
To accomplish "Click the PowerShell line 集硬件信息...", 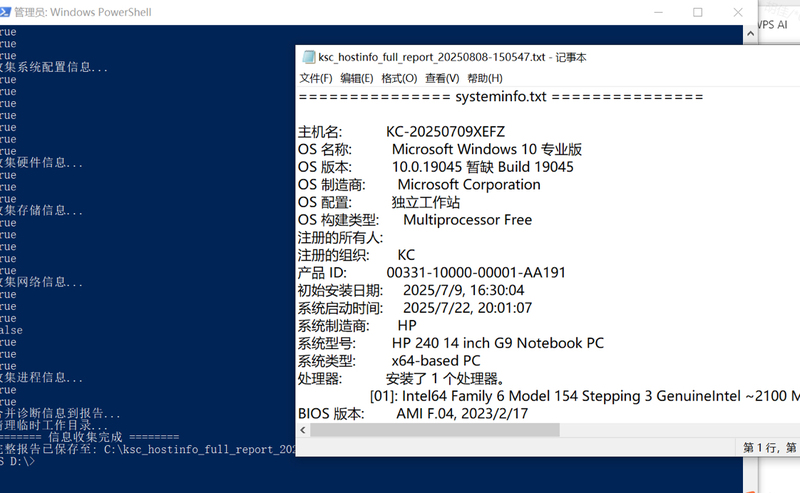I will click(41, 163).
